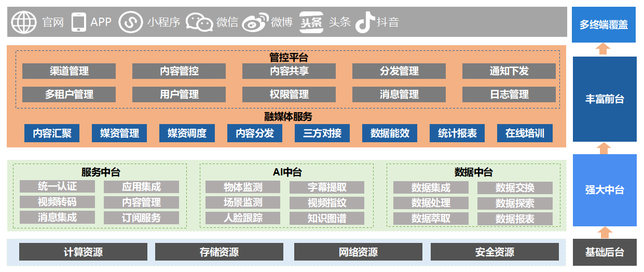Viewport: 644px width, 272px height.
Task: Click the 小程序 text label
Action: pos(163,22)
